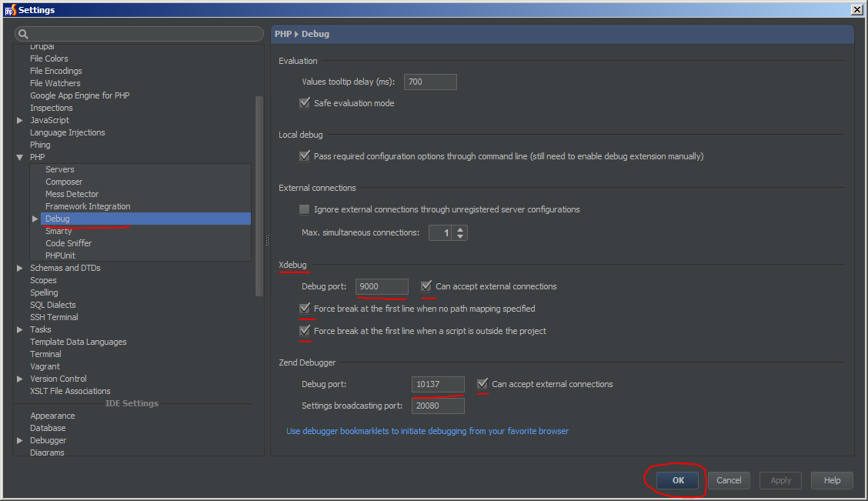Click the Values tooltip delay field
The width and height of the screenshot is (868, 501).
[x=430, y=82]
